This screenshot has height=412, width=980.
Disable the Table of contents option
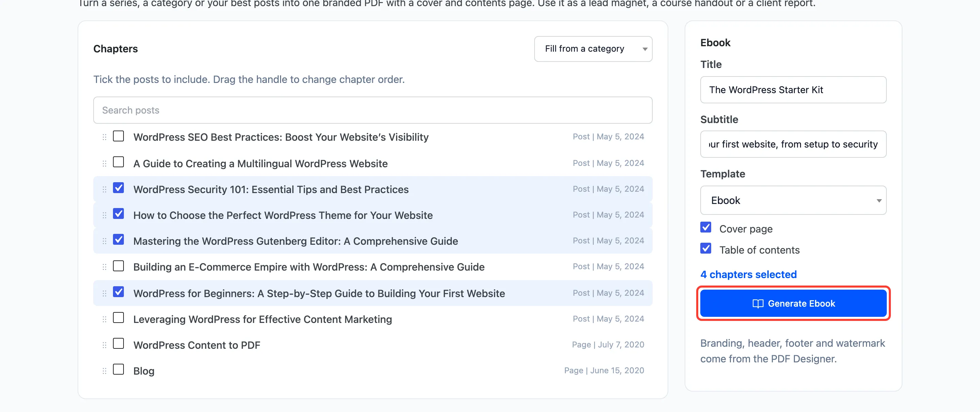pyautogui.click(x=706, y=249)
